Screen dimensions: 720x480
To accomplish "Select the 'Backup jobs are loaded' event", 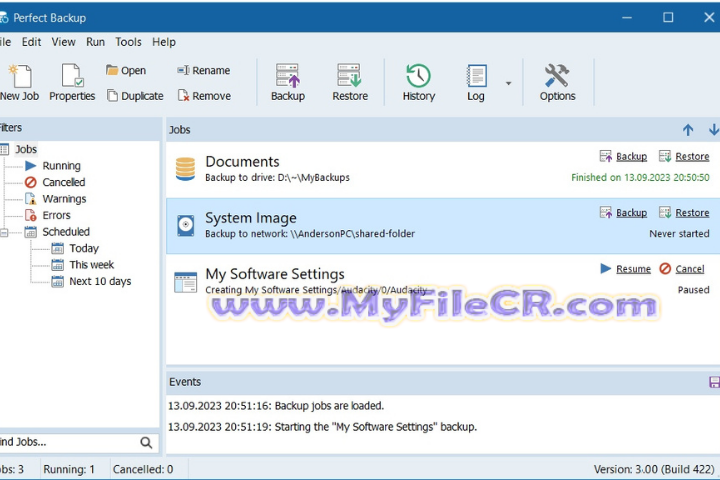I will click(276, 406).
